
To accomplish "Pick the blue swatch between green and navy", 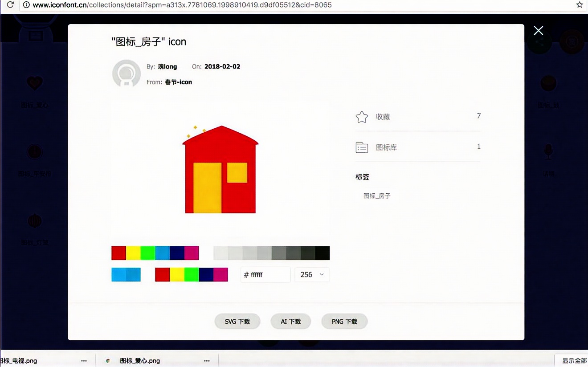I will tap(162, 253).
